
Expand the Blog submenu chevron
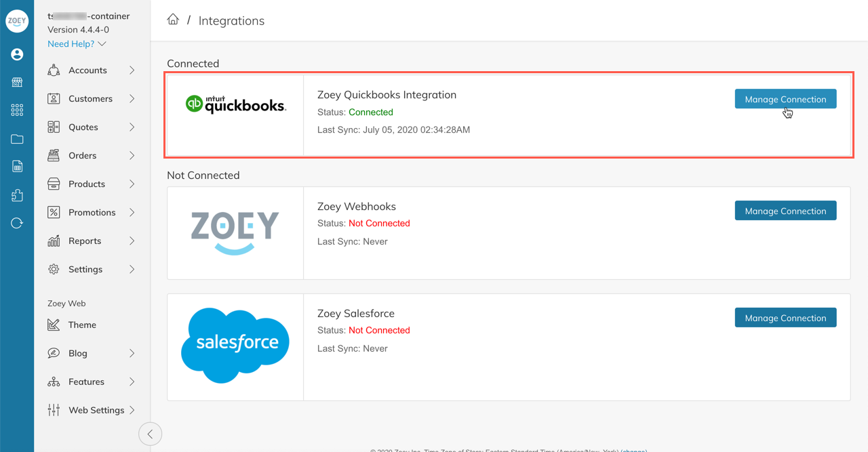pyautogui.click(x=132, y=353)
